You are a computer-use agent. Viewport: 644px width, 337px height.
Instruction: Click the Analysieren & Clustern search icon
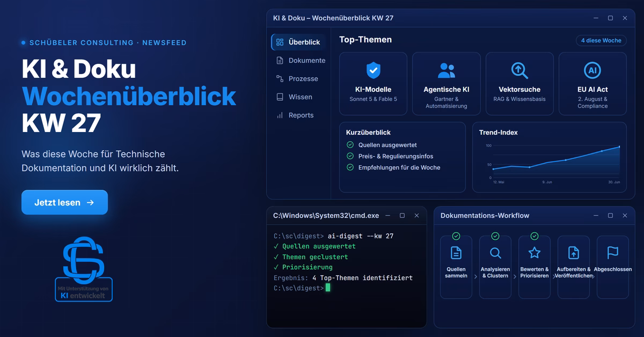495,253
